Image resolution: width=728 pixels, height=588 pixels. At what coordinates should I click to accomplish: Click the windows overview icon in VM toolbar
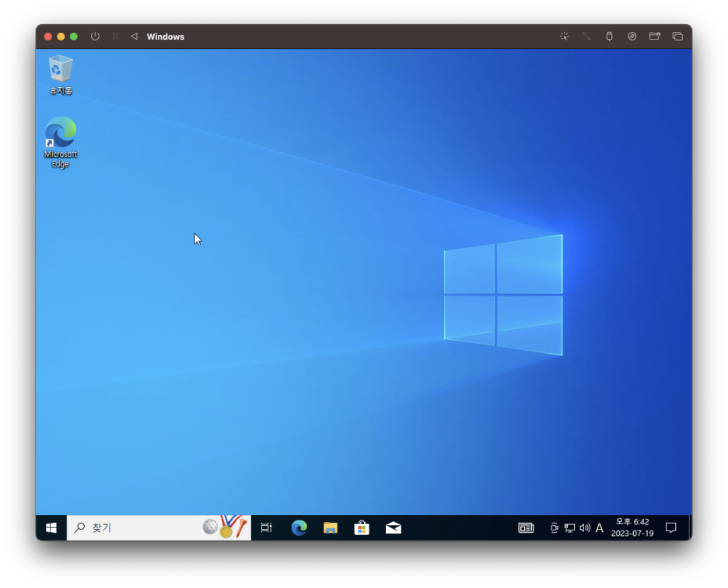(x=677, y=37)
